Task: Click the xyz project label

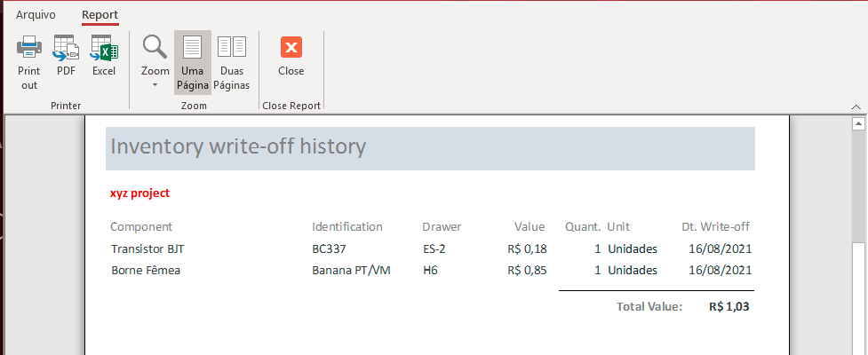Action: [x=140, y=193]
